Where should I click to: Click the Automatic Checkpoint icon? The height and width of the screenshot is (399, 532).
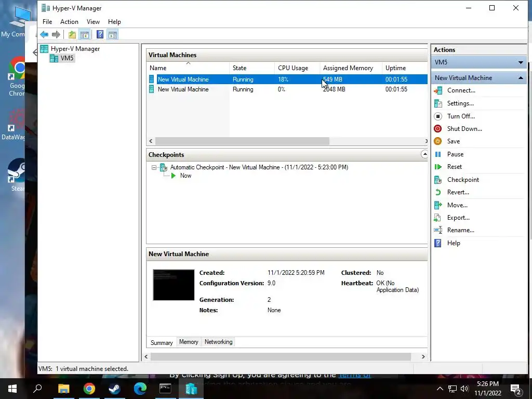point(164,167)
